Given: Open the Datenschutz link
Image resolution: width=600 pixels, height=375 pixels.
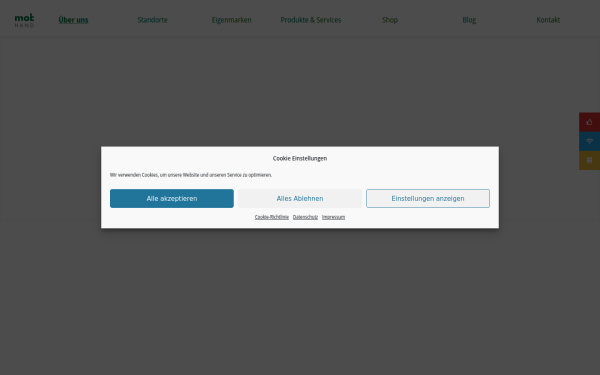Looking at the screenshot, I should (x=305, y=217).
